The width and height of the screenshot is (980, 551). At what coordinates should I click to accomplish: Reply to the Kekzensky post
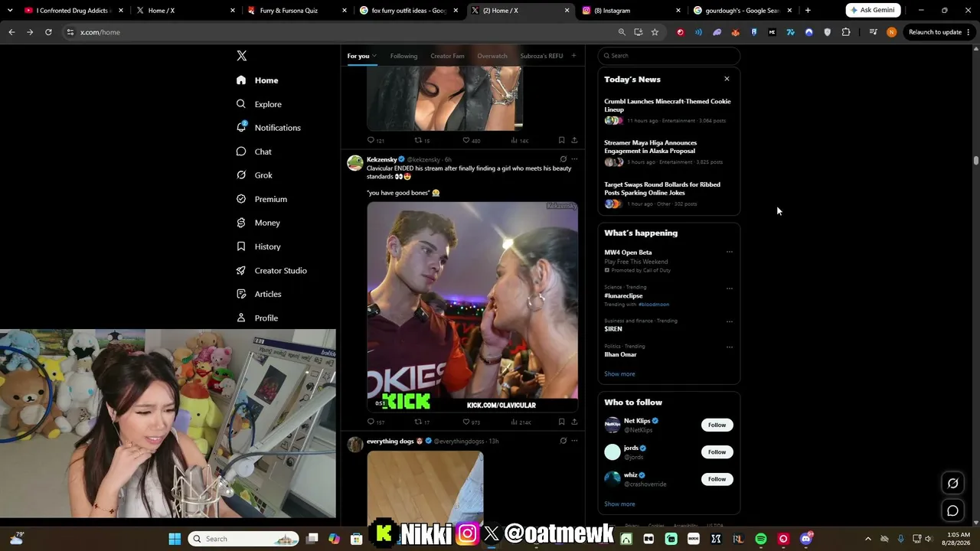pyautogui.click(x=371, y=422)
